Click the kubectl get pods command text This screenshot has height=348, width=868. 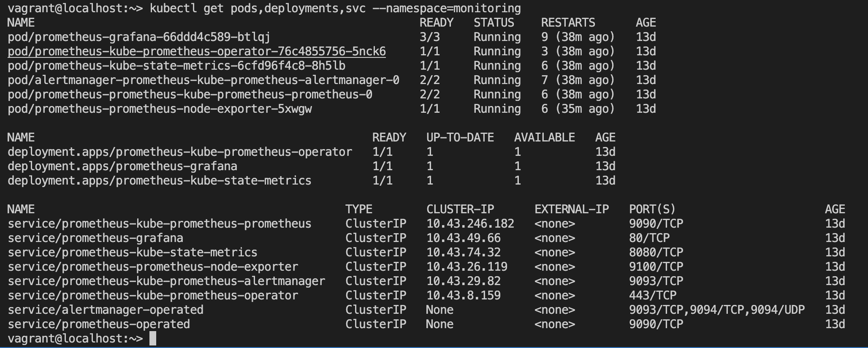tap(335, 8)
